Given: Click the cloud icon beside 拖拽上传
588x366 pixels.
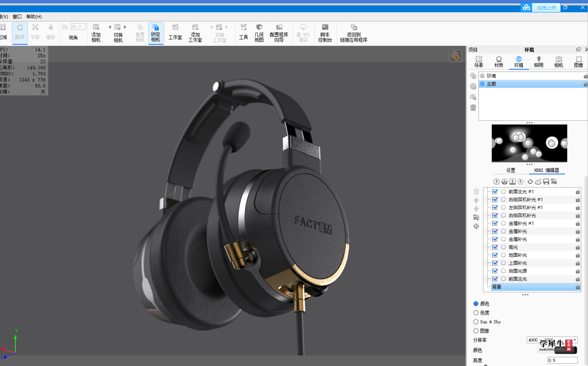Looking at the screenshot, I should coord(527,8).
